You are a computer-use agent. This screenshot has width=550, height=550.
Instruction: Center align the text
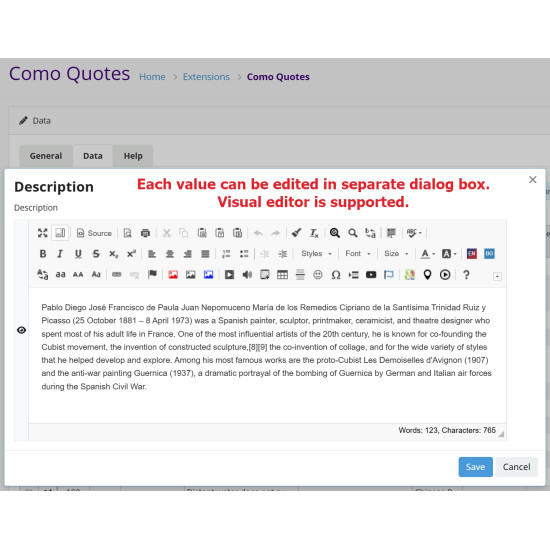coord(170,254)
